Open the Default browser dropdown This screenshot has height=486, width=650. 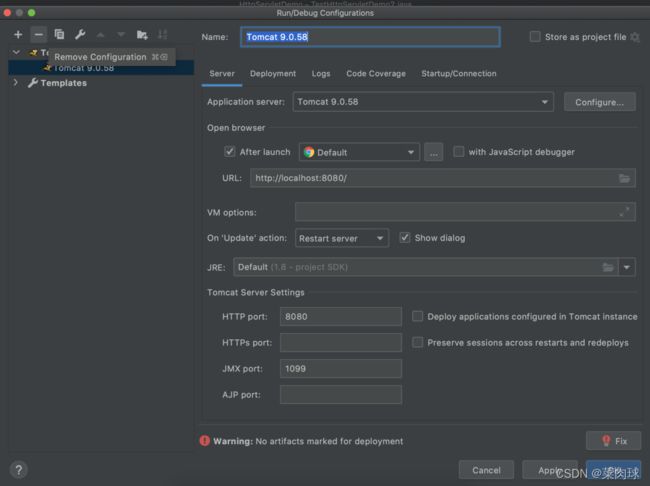(359, 152)
